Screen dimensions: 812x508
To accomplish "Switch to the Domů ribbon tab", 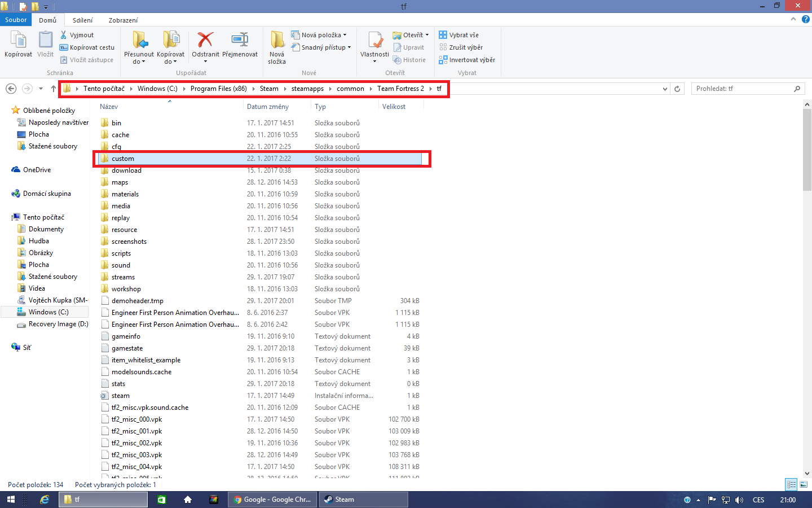I will click(x=48, y=20).
